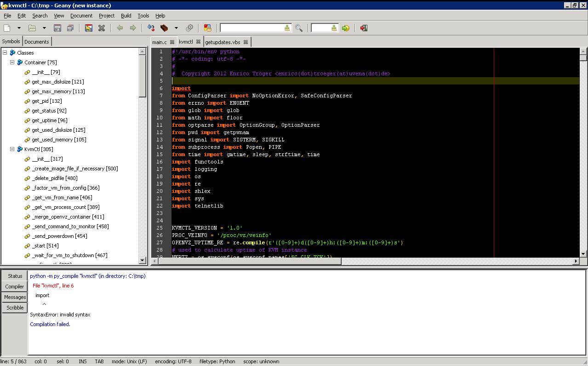Viewport: 588px width, 366px height.
Task: Open the color chooser icon
Action: tap(207, 28)
